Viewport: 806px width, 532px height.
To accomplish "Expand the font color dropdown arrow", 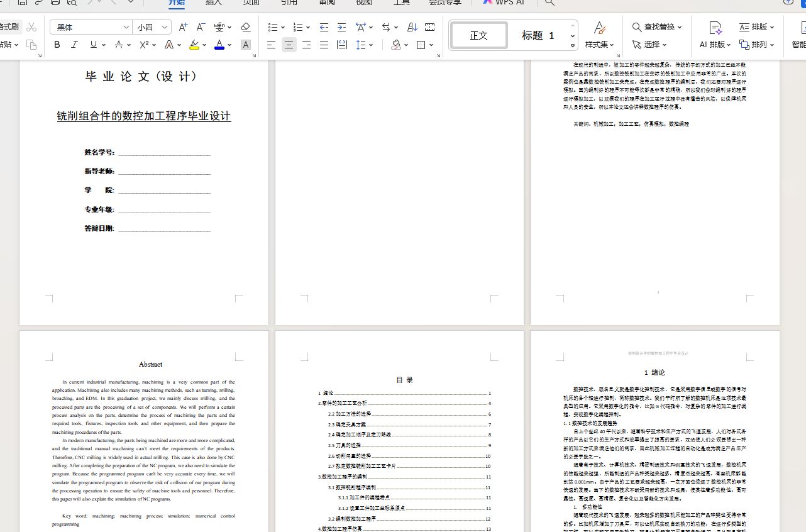I will pos(229,45).
